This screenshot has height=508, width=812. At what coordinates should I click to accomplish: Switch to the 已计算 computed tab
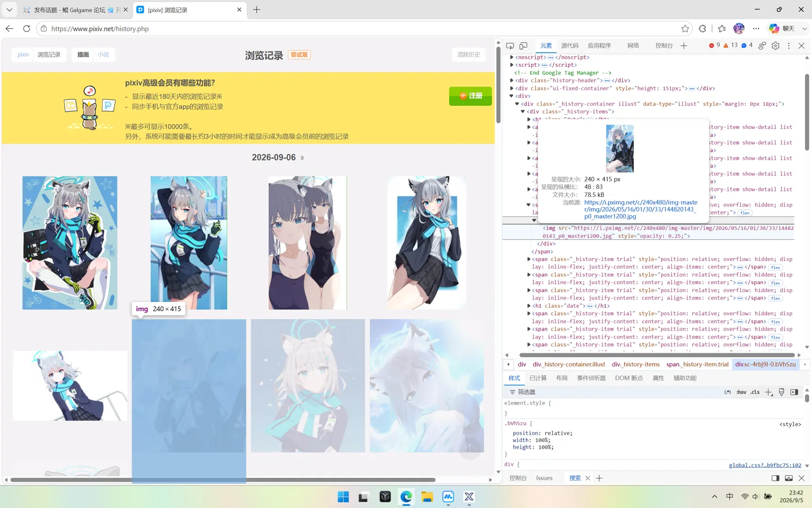coord(538,378)
